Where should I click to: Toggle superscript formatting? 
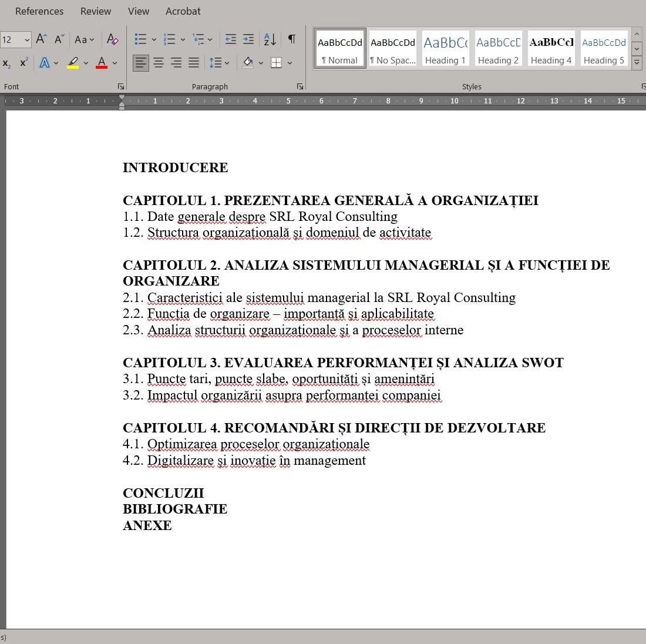click(x=24, y=62)
